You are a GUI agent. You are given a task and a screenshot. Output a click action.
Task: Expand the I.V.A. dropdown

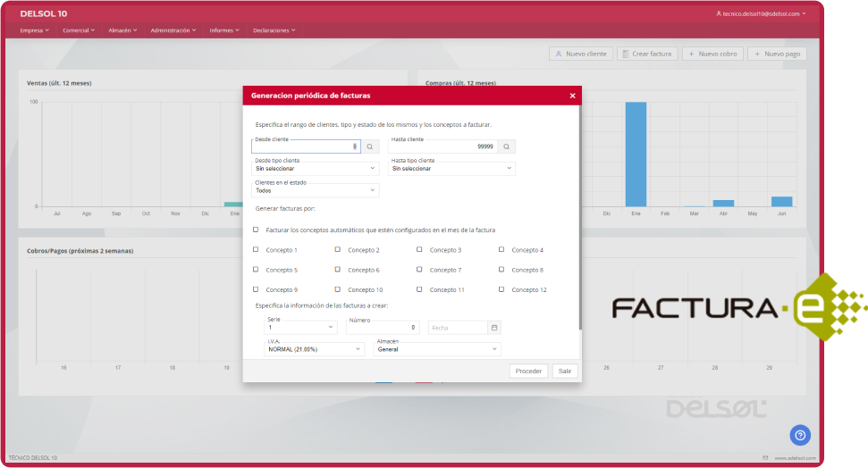(x=316, y=350)
